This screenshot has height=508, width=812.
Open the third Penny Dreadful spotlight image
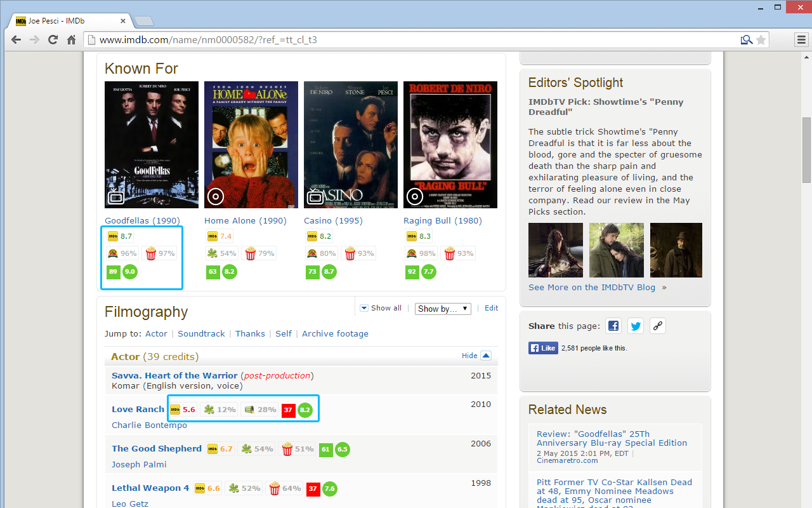676,250
